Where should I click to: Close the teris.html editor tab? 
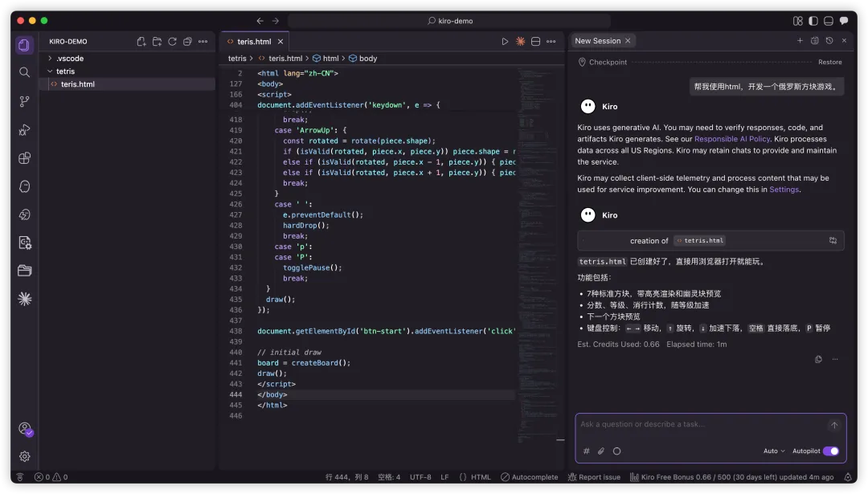(x=280, y=42)
